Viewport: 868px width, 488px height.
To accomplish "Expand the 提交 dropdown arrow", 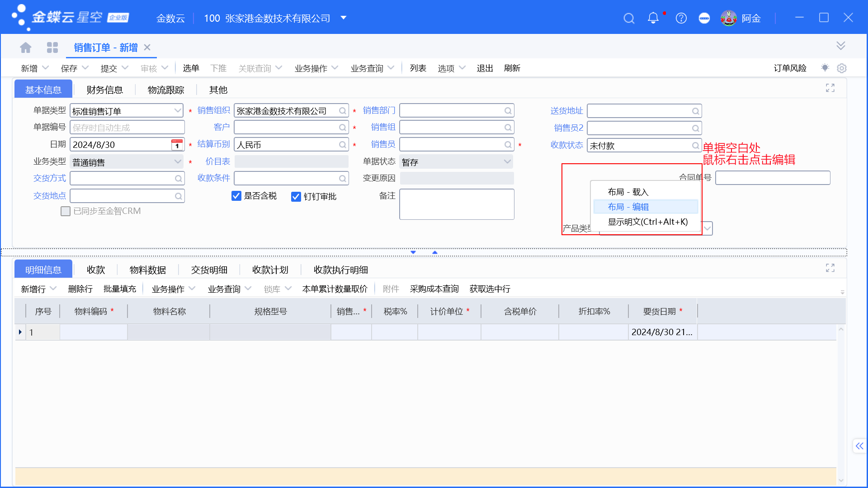I will tap(125, 68).
